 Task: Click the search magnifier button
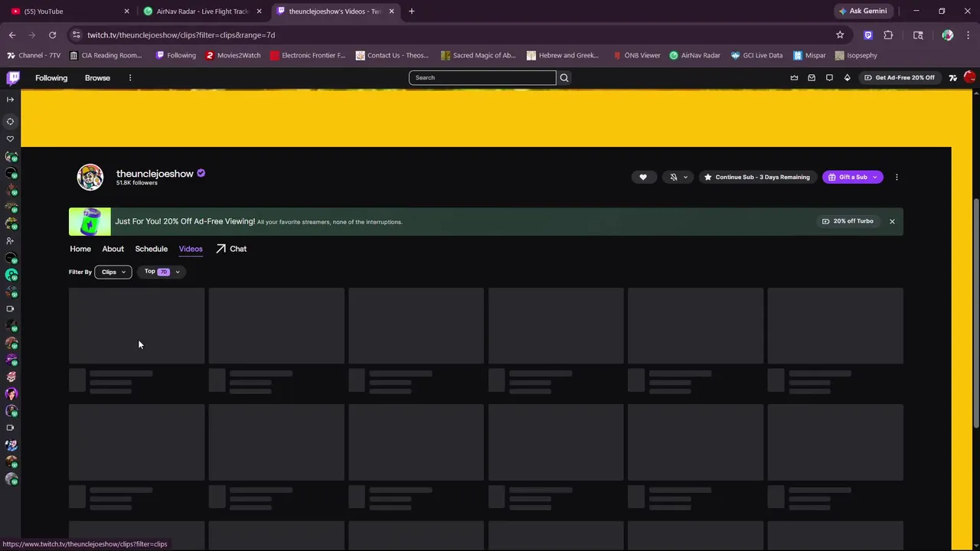click(x=564, y=77)
